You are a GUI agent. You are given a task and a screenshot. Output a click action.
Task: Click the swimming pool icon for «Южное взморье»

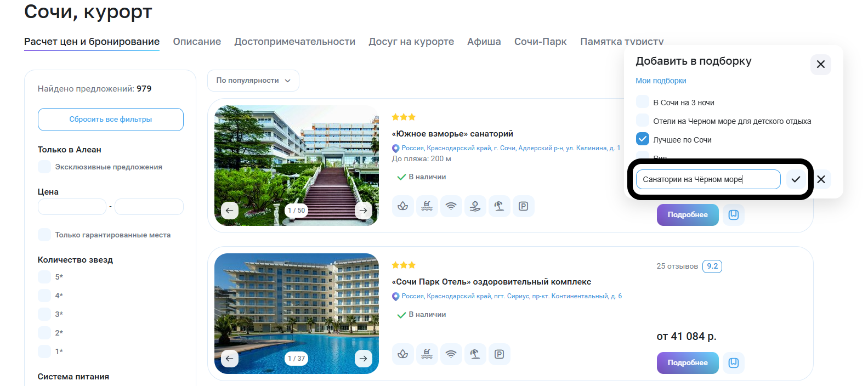pos(427,206)
